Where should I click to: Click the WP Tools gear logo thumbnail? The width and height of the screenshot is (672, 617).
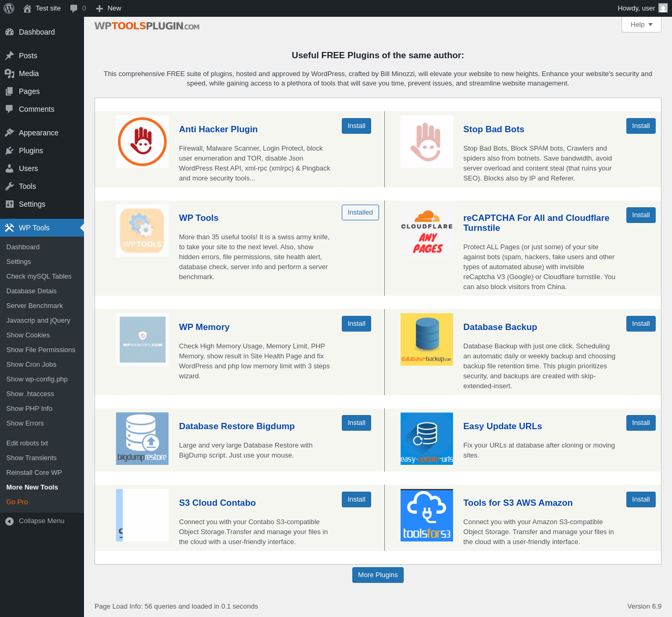coord(142,231)
